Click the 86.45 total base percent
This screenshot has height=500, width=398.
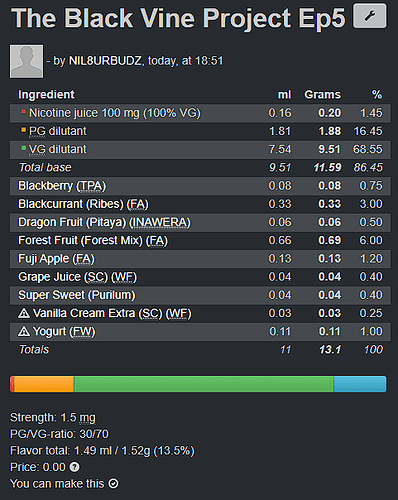[x=368, y=168]
